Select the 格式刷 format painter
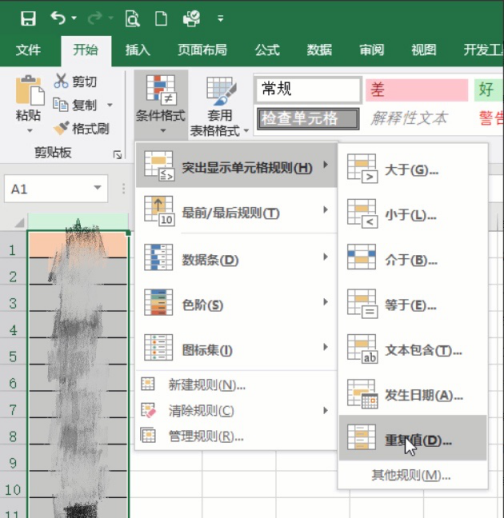 82,128
